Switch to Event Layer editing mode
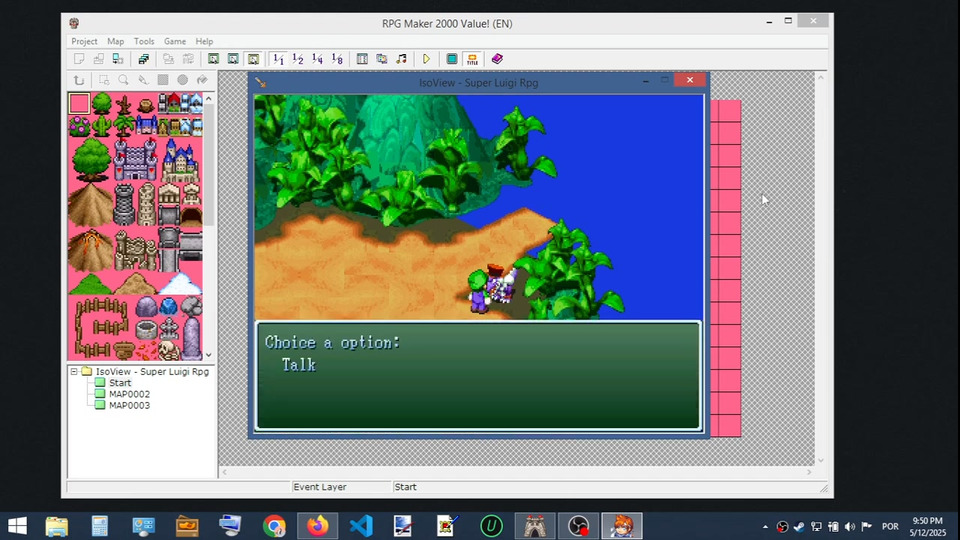Screen dimensions: 960x540 253,59
